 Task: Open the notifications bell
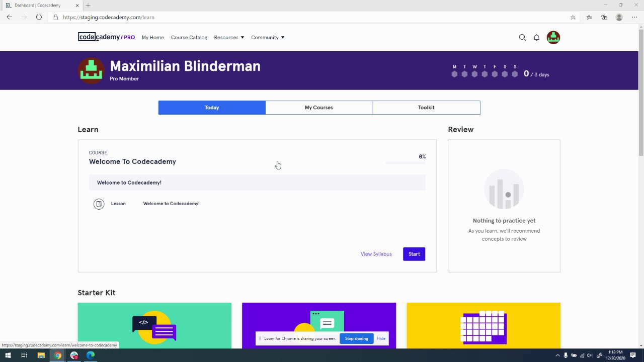coord(537,38)
